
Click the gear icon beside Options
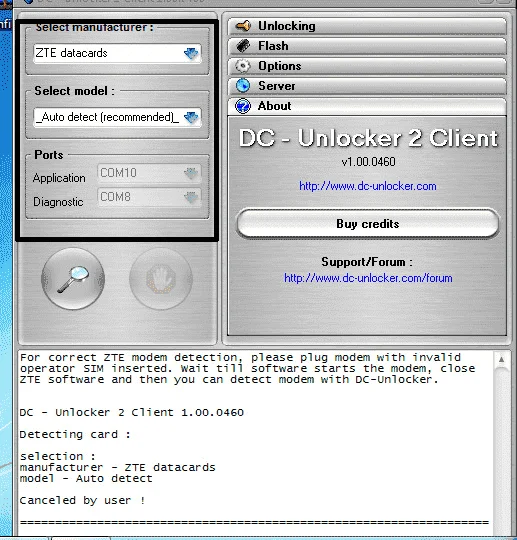coord(243,66)
